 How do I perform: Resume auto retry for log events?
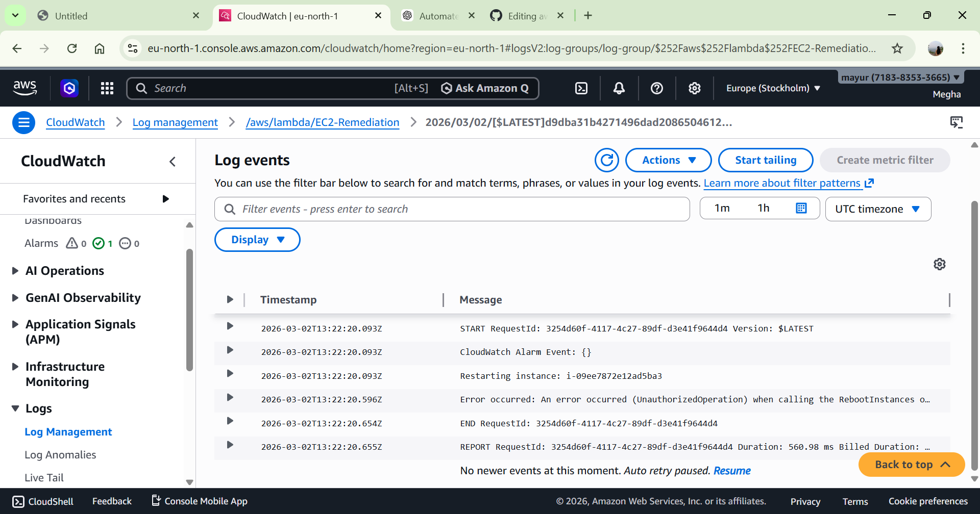click(x=732, y=471)
